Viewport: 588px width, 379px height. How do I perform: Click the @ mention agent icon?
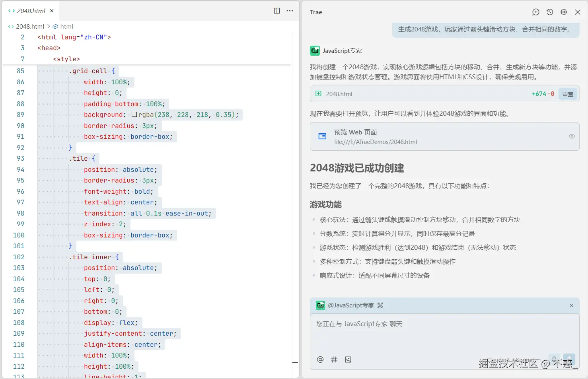pyautogui.click(x=320, y=360)
